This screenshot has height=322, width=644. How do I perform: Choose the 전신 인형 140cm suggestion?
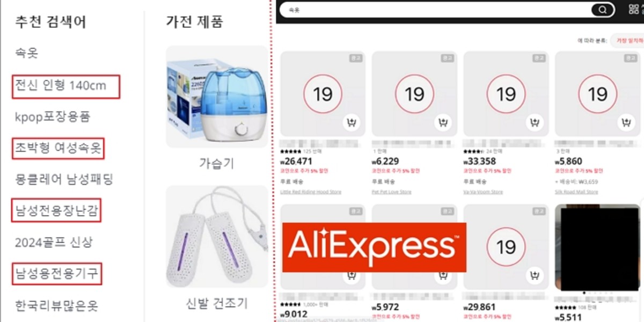click(61, 85)
